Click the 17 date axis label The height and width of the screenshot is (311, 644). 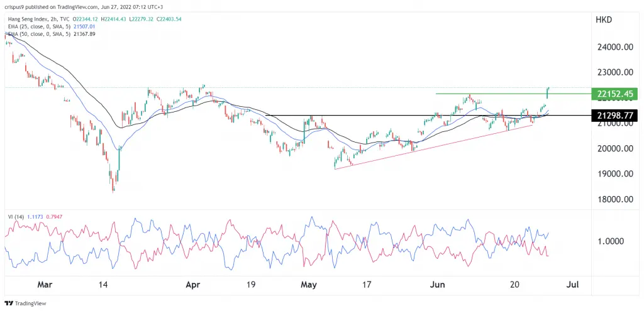point(367,285)
